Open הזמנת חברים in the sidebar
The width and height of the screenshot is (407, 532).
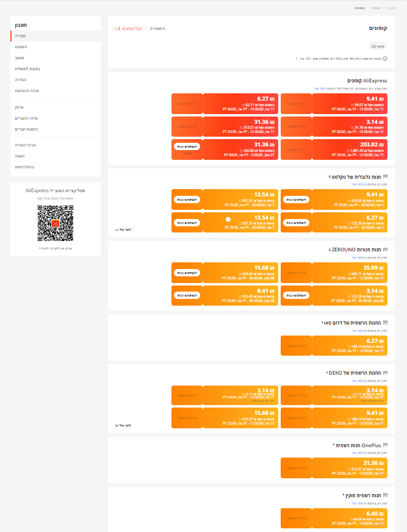[26, 129]
